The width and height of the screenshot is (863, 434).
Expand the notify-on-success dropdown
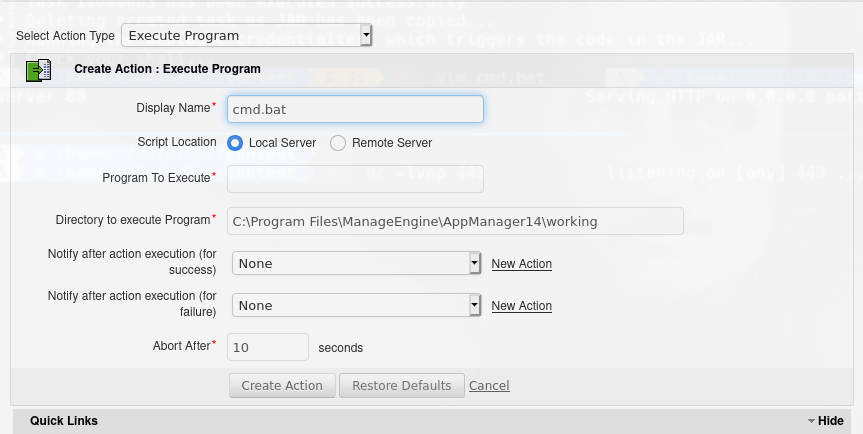point(357,263)
